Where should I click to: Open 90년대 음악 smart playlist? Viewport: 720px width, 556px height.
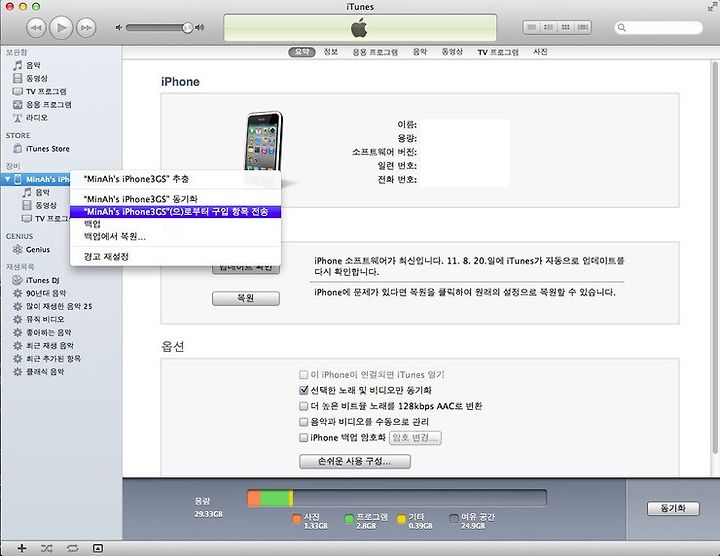coord(39,293)
